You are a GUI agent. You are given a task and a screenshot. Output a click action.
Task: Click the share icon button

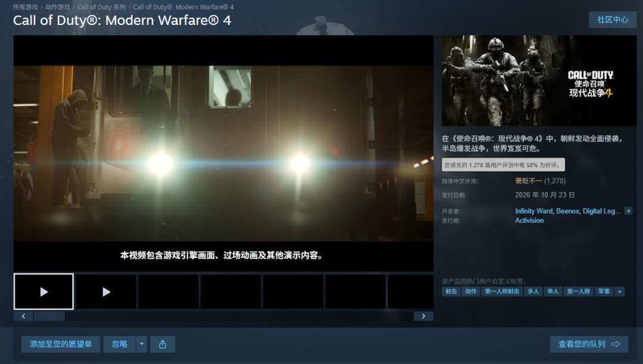tap(163, 344)
